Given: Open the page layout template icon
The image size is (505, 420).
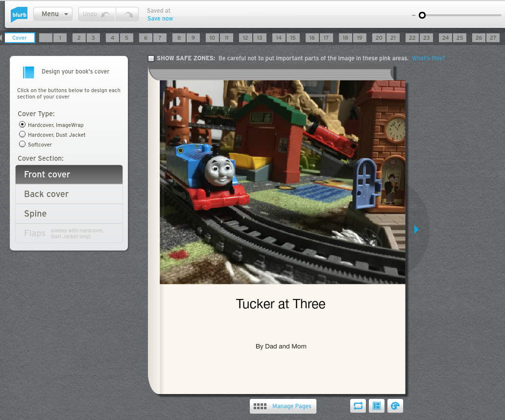Looking at the screenshot, I should point(376,406).
